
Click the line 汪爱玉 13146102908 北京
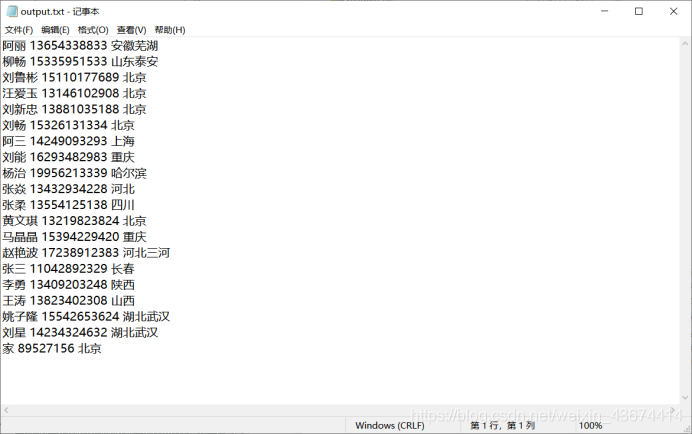click(74, 93)
